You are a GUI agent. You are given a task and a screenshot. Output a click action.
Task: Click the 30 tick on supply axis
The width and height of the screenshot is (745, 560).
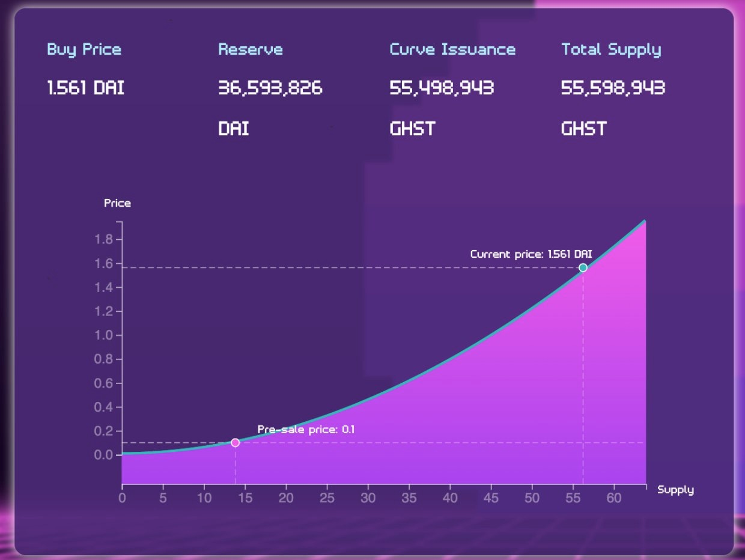[368, 498]
